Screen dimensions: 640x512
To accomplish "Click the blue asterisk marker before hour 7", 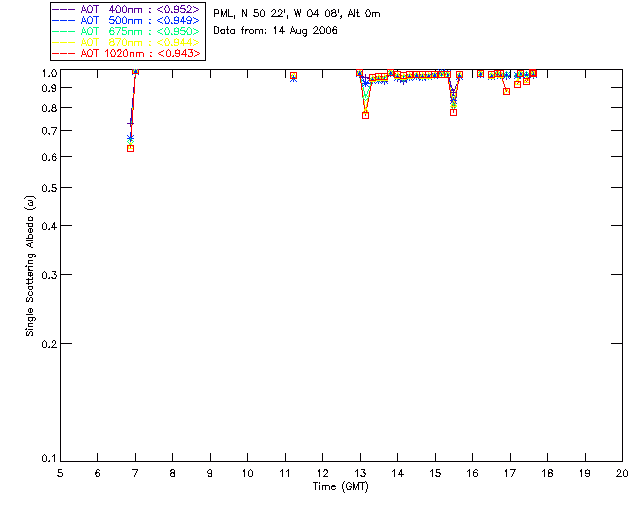I will click(131, 138).
